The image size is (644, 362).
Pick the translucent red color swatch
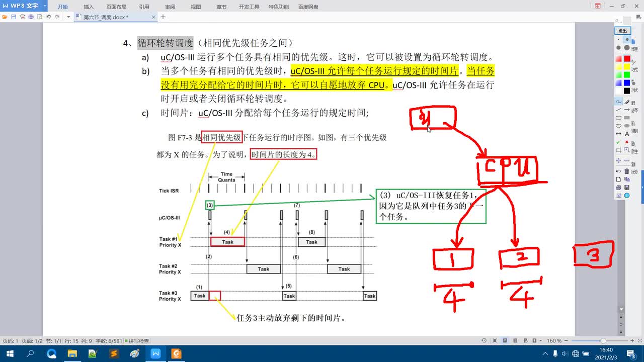pos(618,59)
